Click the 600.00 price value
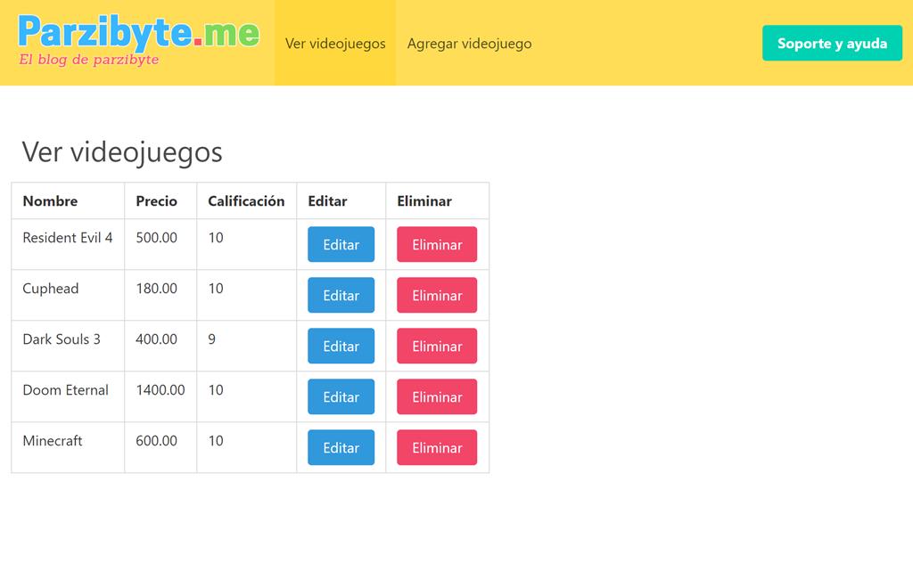The height and width of the screenshot is (588, 913). click(157, 441)
